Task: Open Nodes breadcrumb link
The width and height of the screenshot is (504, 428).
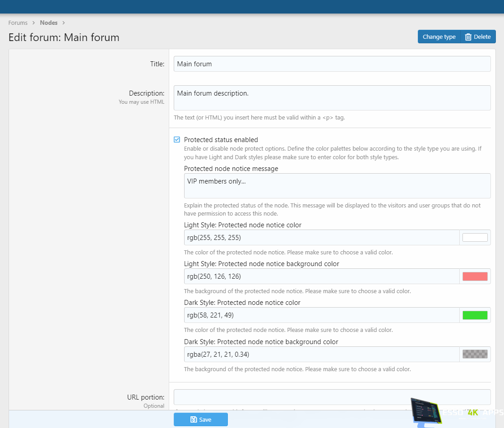Action: pyautogui.click(x=49, y=23)
